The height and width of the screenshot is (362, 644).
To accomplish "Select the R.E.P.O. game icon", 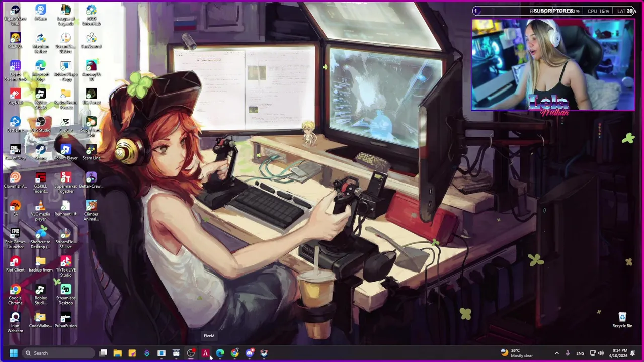I will 15,41.
